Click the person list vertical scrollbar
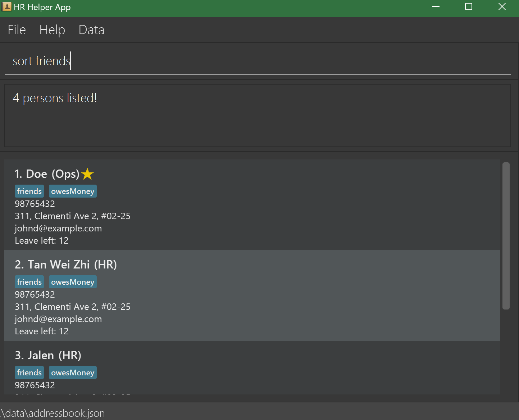Screen dimensions: 519x420 [506, 236]
